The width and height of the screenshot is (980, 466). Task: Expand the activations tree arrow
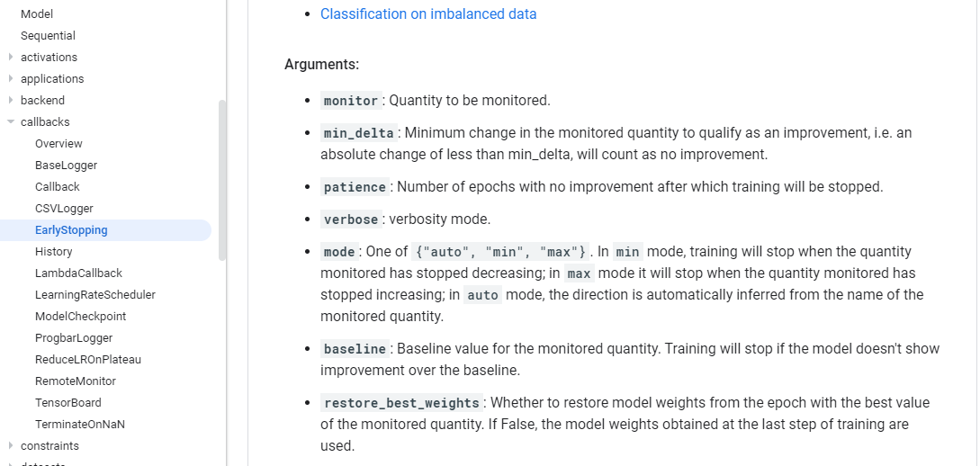[11, 58]
